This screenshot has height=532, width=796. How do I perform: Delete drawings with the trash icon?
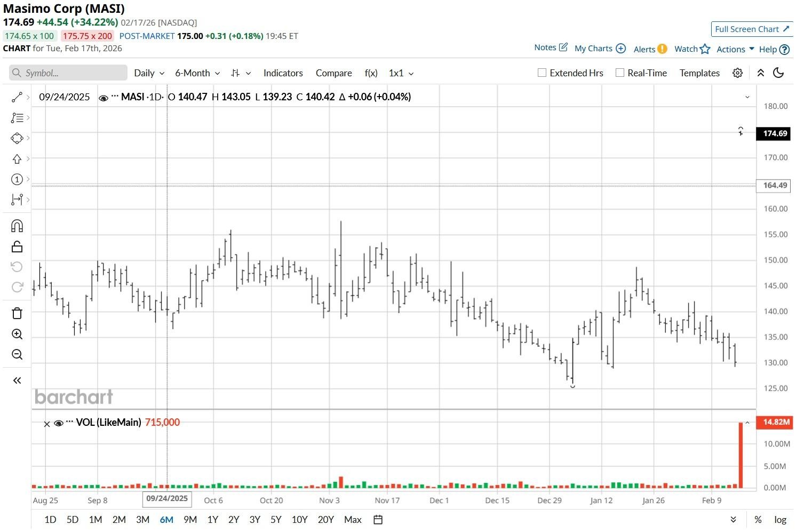click(17, 313)
